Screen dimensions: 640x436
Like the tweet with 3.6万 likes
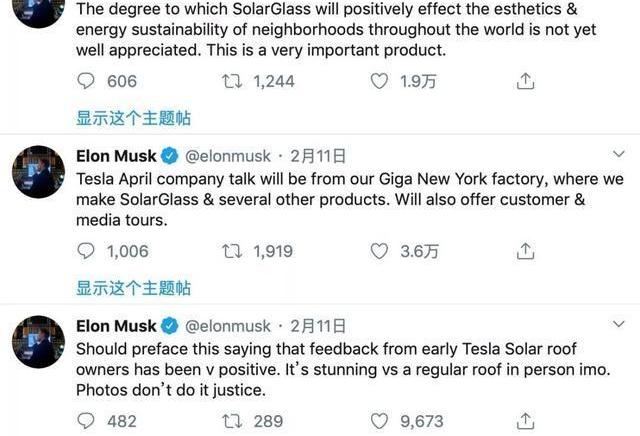pos(379,251)
